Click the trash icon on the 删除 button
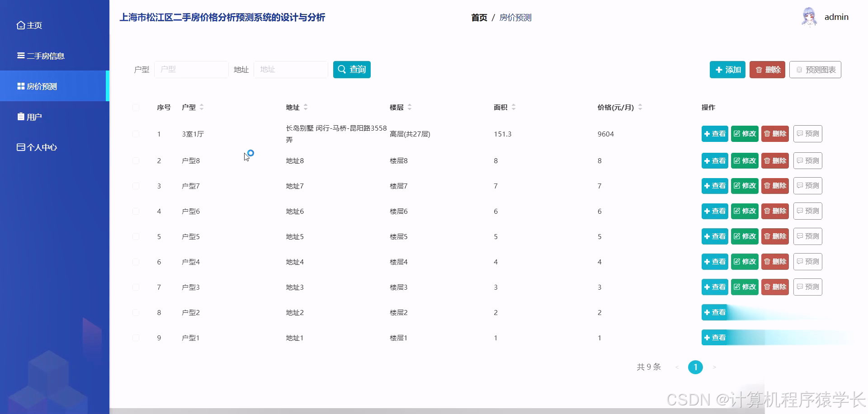Image resolution: width=868 pixels, height=414 pixels. tap(759, 70)
